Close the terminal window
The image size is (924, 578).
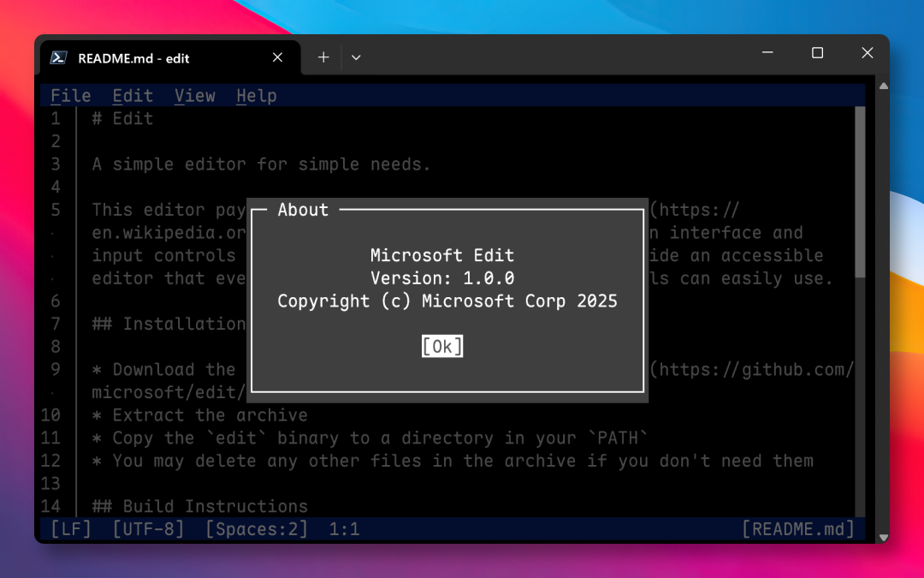[868, 52]
